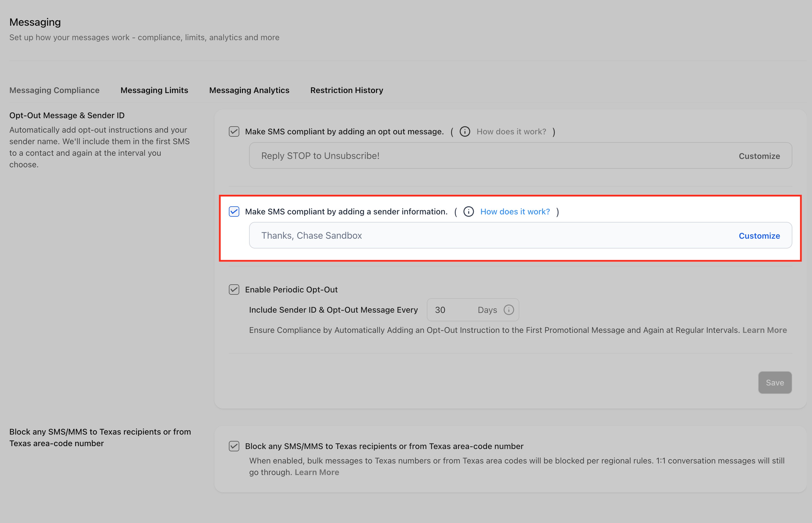Go to Restriction History tab
The width and height of the screenshot is (812, 523).
point(346,90)
